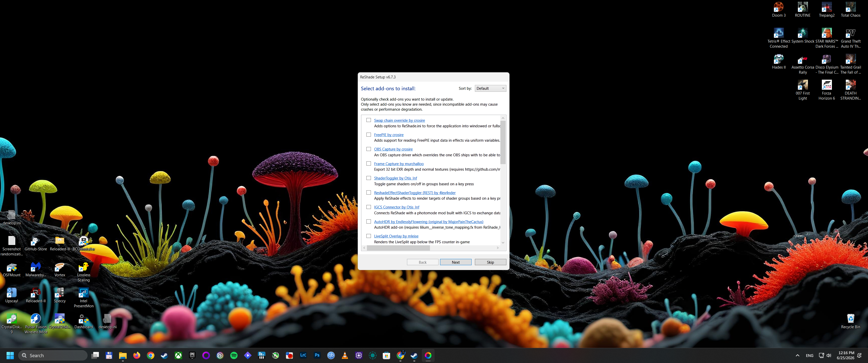
Task: Open File Explorer from the taskbar
Action: [123, 355]
